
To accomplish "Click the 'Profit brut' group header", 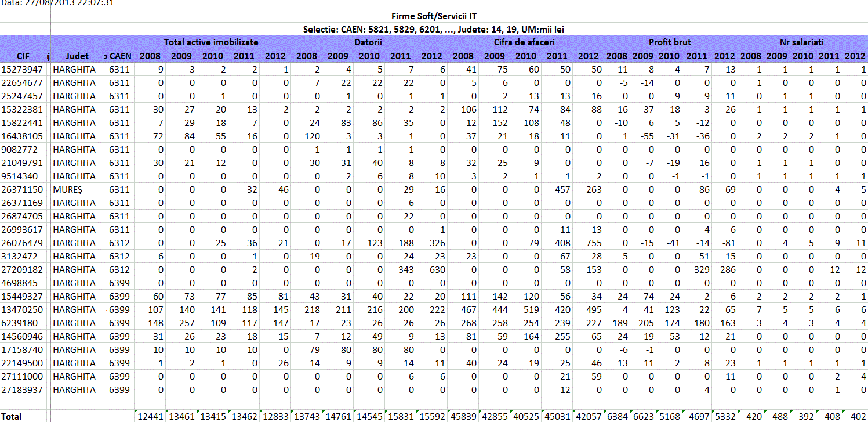I will click(670, 42).
